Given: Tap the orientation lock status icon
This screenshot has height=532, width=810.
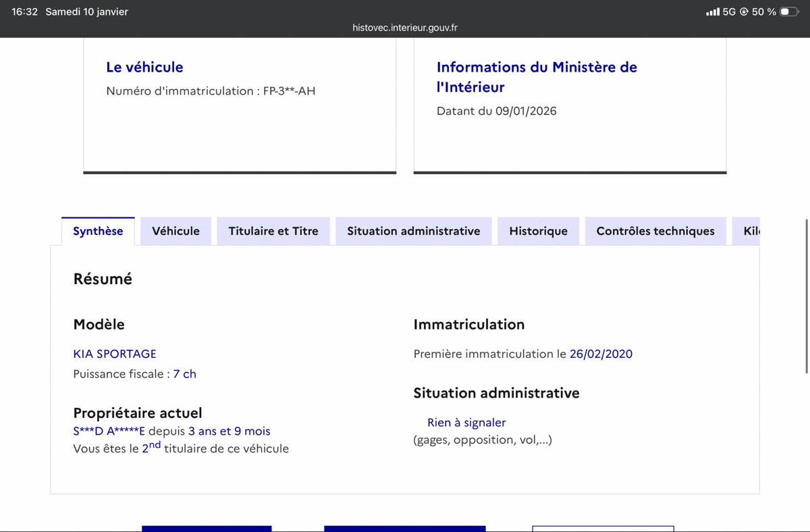Looking at the screenshot, I should click(x=744, y=11).
